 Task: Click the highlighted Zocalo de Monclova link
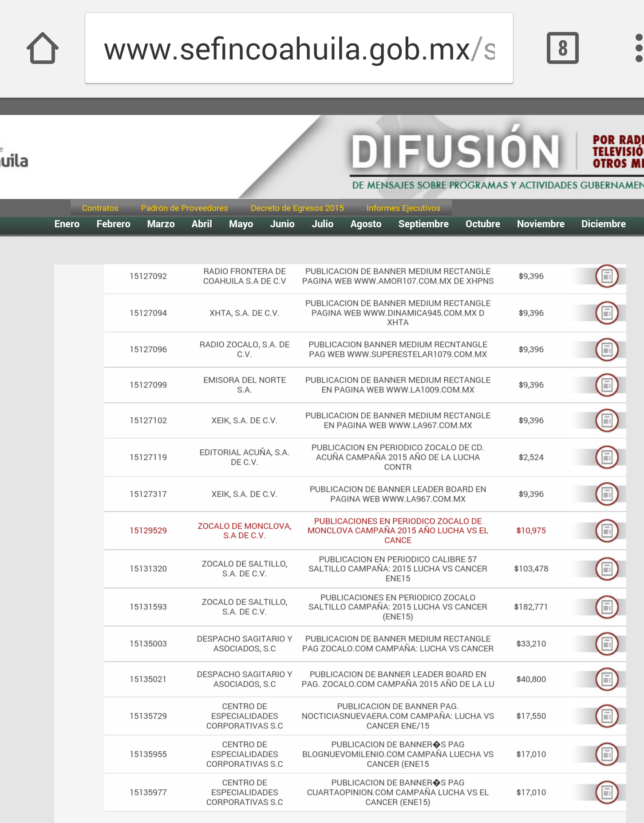pyautogui.click(x=244, y=530)
